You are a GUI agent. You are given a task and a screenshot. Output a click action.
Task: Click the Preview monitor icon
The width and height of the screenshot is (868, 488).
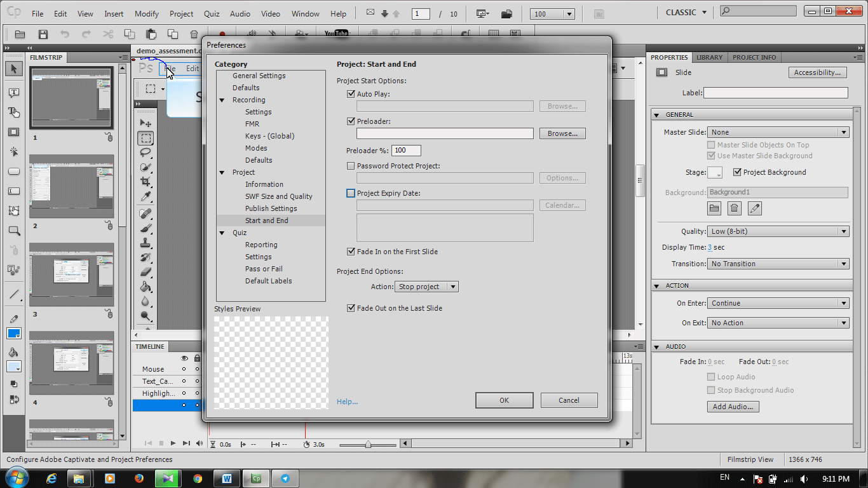[483, 14]
